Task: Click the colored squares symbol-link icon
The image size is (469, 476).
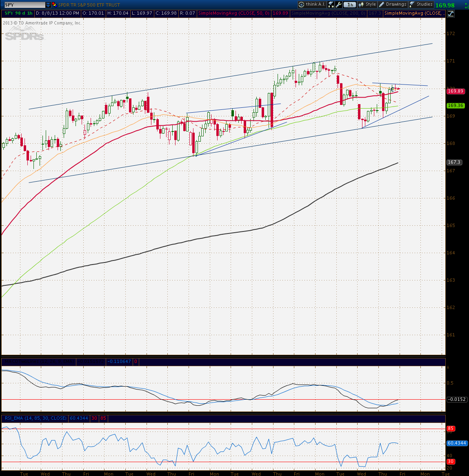Action: pos(54,4)
